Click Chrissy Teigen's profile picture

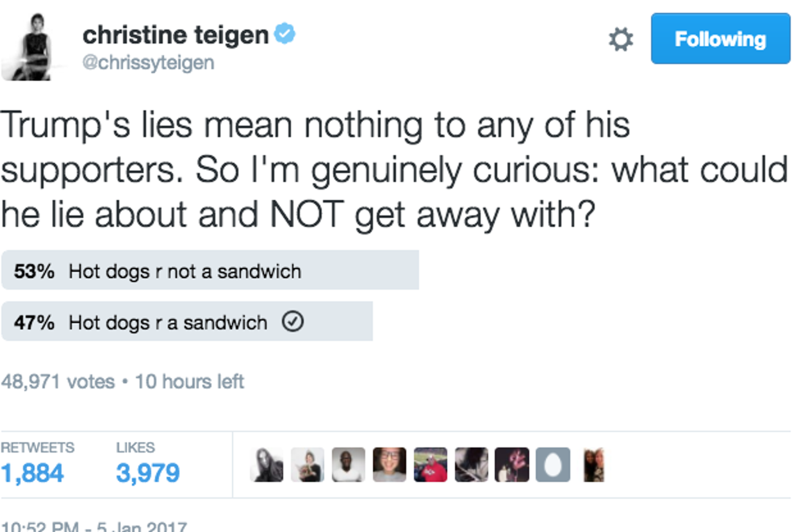pyautogui.click(x=35, y=47)
